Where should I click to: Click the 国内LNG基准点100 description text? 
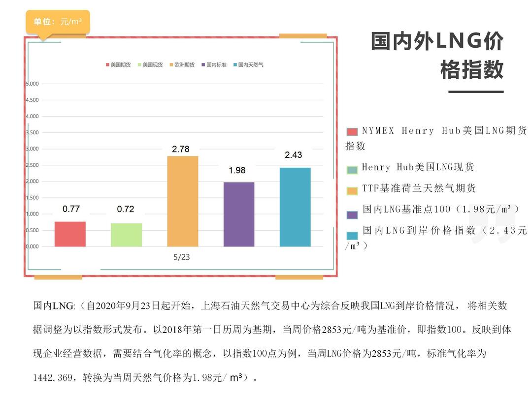[441, 209]
